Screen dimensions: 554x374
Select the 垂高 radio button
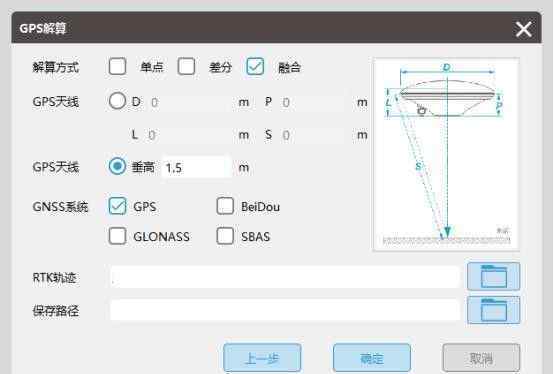point(117,166)
